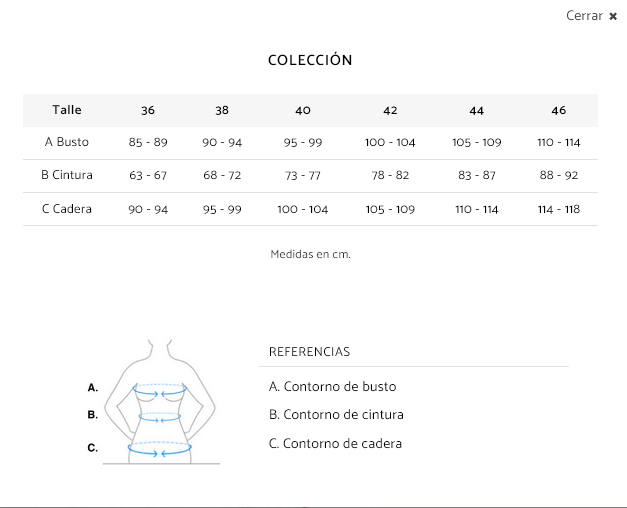Select the C Cadera row label

tap(67, 209)
